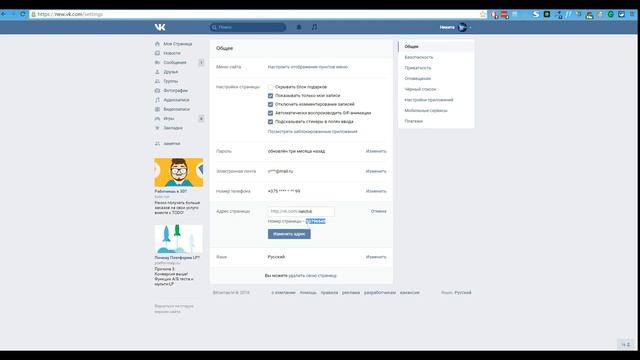Click the return to old site version link
640x360 pixels.
point(174,309)
